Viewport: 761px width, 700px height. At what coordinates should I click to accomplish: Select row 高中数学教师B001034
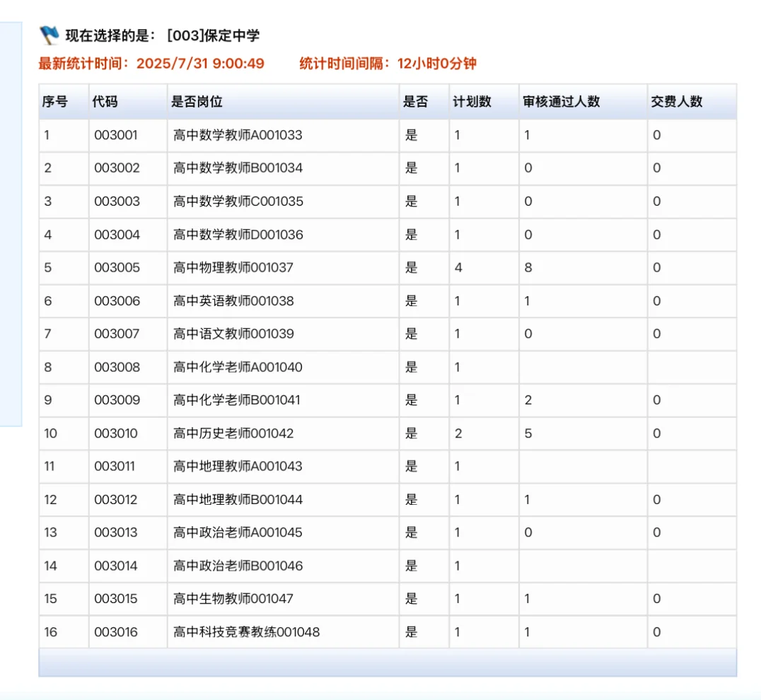388,168
